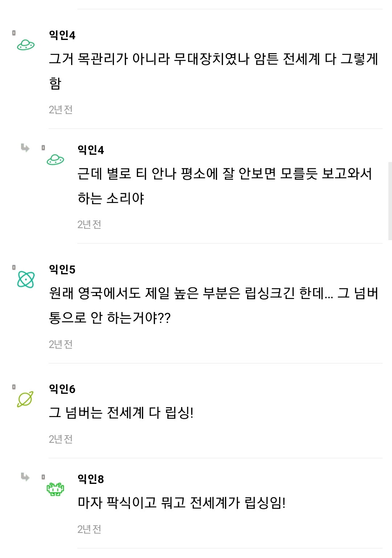Screen dimensions: 392x558
Task: Click the 2년 전 timestamp under 익인8's reply
Action: (89, 529)
